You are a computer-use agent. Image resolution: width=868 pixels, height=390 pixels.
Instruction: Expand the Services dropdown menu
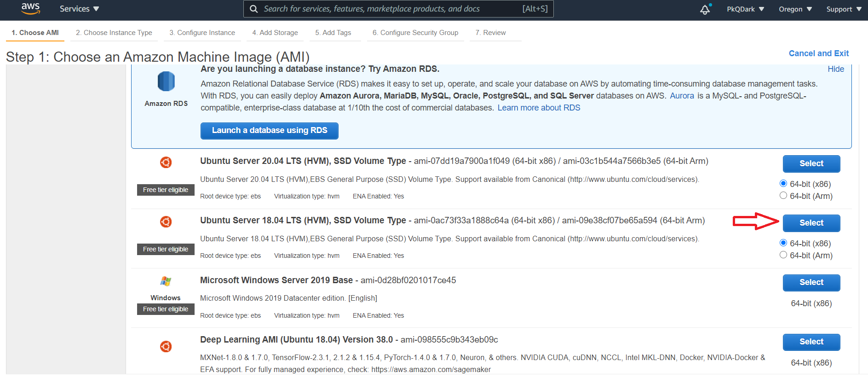[79, 9]
